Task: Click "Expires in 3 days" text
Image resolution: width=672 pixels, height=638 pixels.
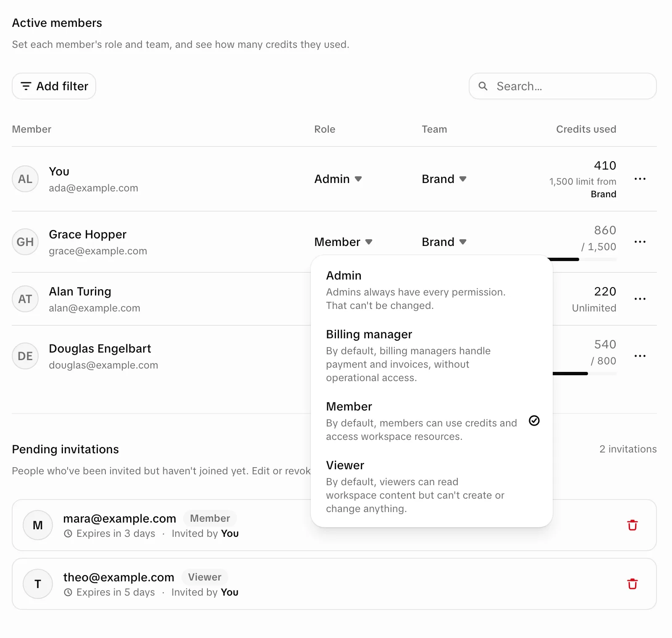Action: [115, 533]
